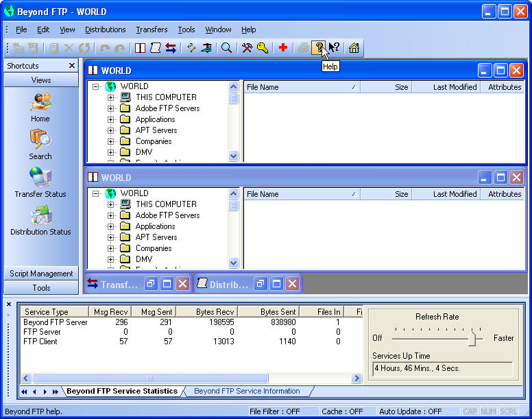Restore the minimized Distrib... window
Viewport: 532px width, 419px height.
pyautogui.click(x=261, y=284)
